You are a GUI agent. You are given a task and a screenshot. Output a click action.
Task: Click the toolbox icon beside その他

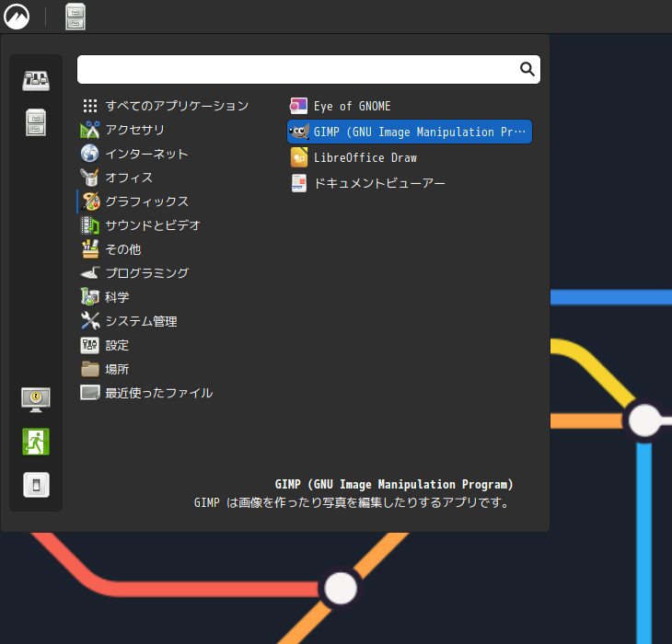pos(90,248)
